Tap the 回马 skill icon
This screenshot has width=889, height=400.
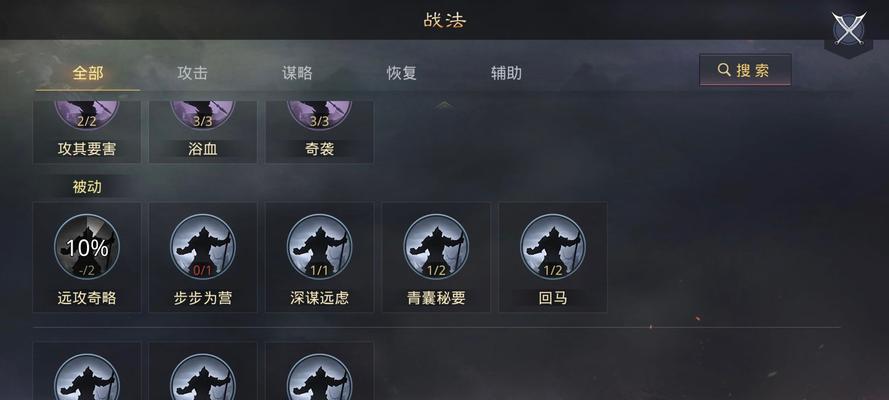553,246
